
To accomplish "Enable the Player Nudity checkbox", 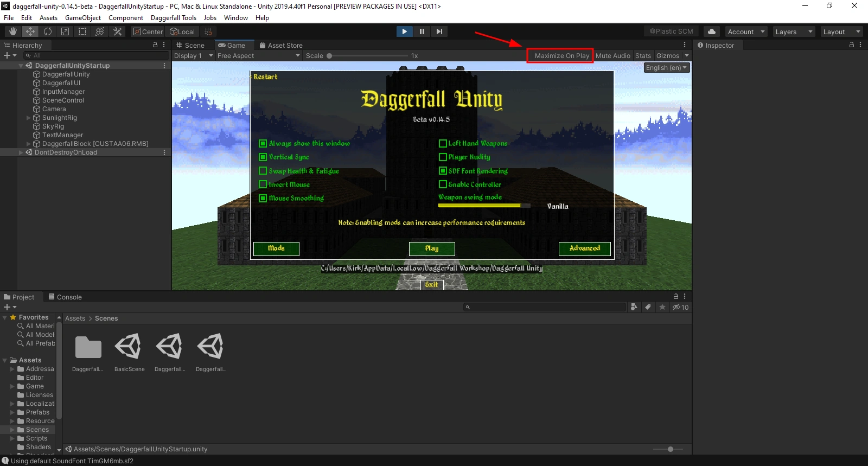I will 443,157.
